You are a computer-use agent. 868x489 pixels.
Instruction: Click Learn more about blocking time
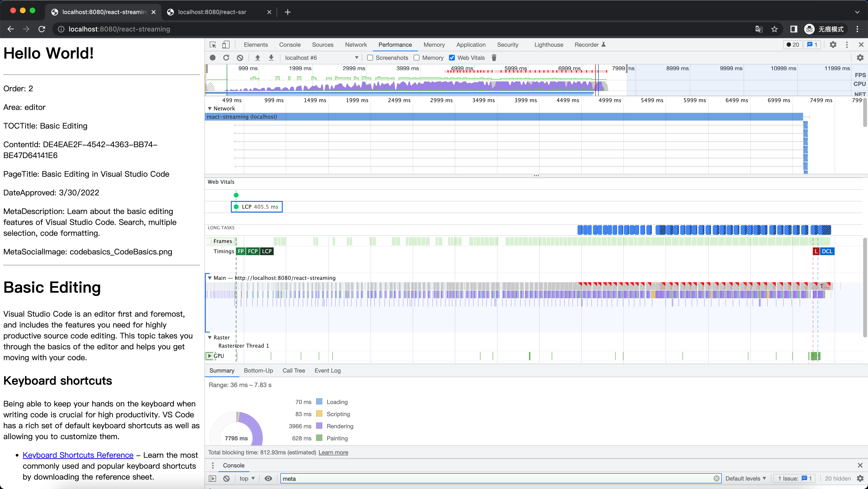click(x=333, y=452)
